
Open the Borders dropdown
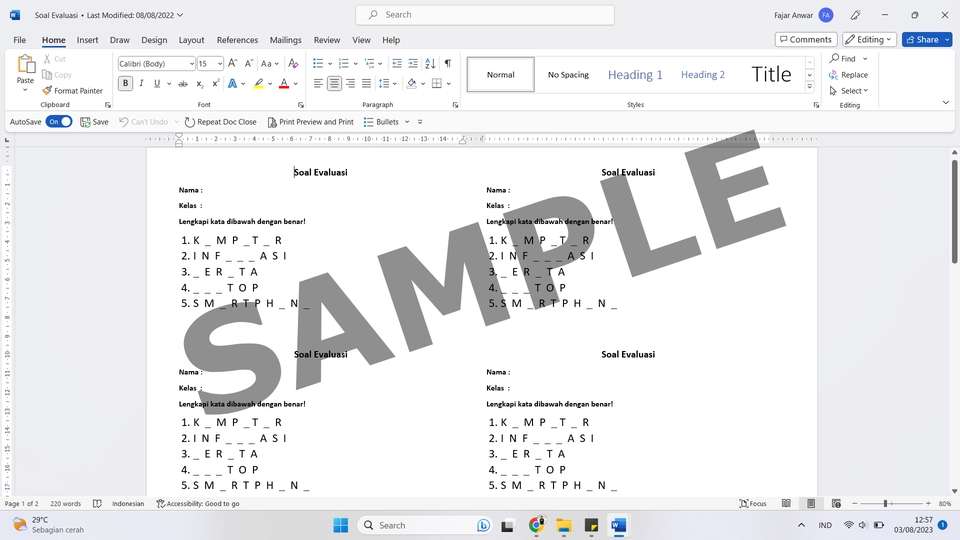pyautogui.click(x=449, y=84)
